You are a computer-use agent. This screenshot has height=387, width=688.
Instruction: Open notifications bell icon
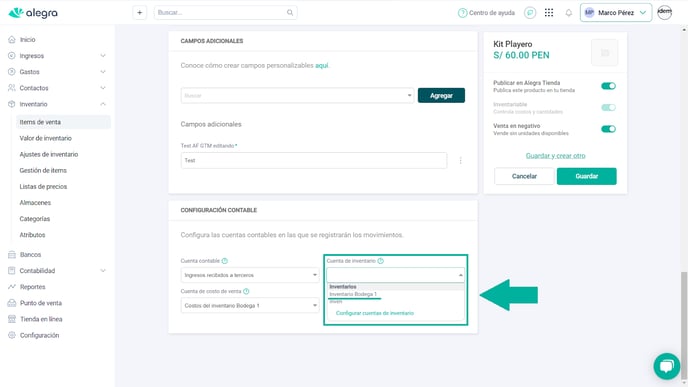tap(569, 13)
